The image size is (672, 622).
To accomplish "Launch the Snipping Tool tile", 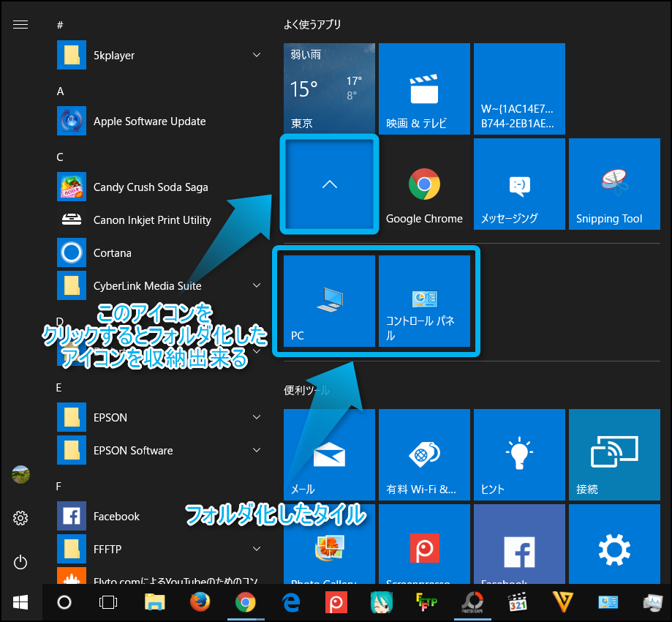I will click(614, 184).
